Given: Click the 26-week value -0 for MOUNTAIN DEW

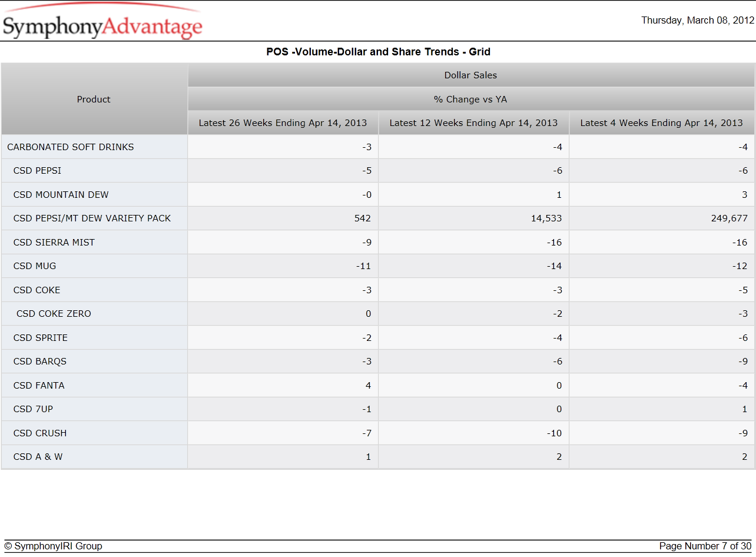Looking at the screenshot, I should tap(367, 195).
